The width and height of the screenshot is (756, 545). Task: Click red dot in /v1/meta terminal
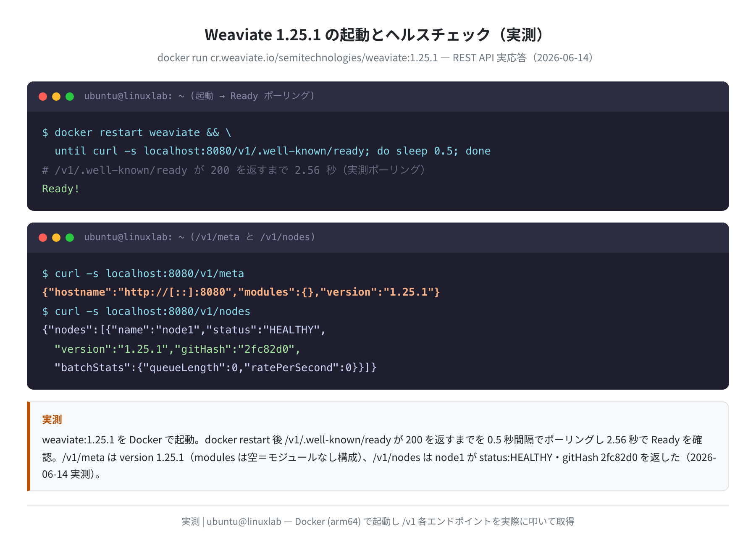[43, 238]
